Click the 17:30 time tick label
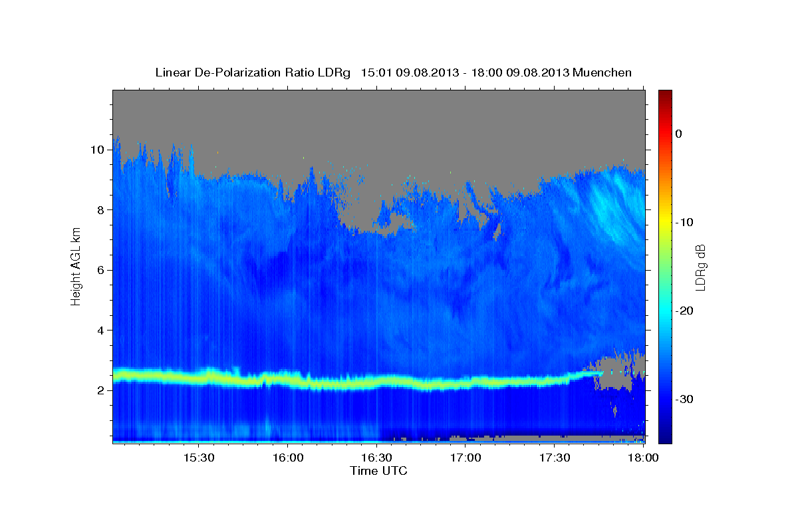The height and width of the screenshot is (532, 798). [x=555, y=458]
